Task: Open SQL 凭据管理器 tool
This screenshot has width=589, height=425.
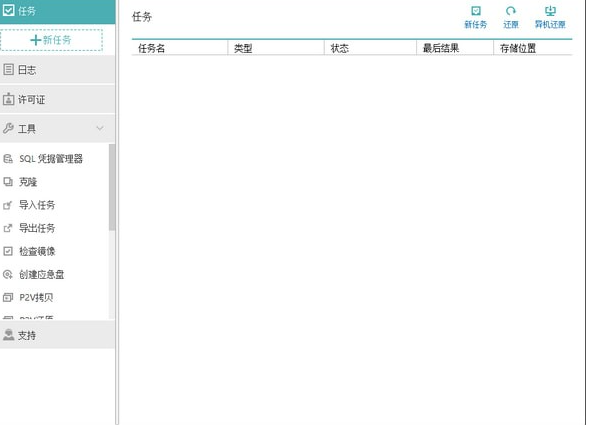Action: [51, 159]
